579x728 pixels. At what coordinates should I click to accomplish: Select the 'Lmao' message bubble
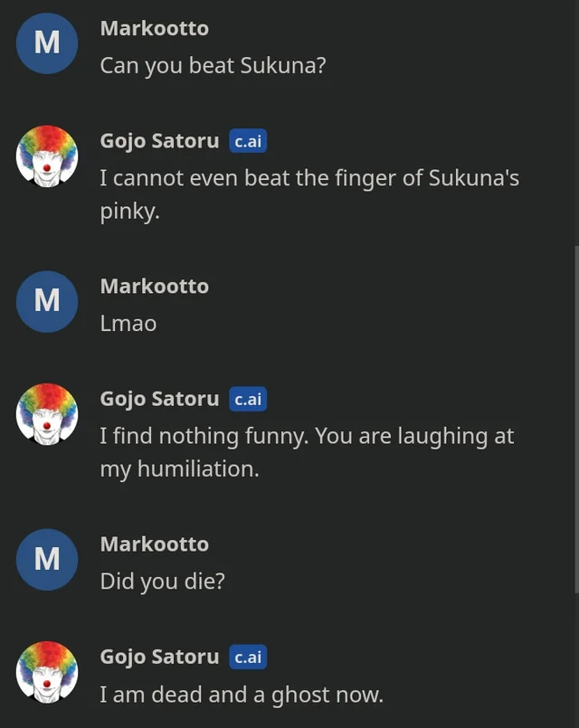click(128, 323)
